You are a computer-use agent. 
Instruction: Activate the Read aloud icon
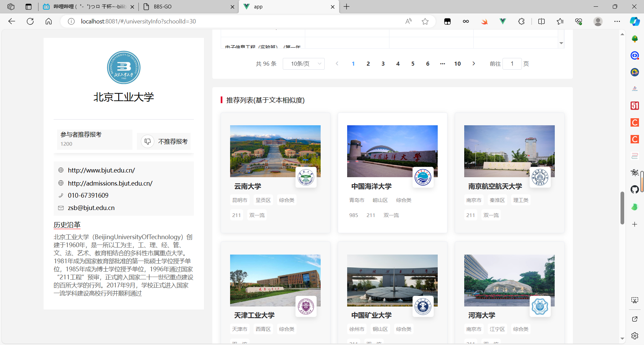408,21
